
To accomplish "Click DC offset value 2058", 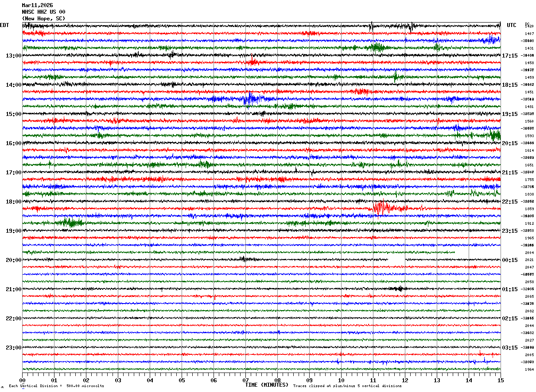I will click(529, 282).
